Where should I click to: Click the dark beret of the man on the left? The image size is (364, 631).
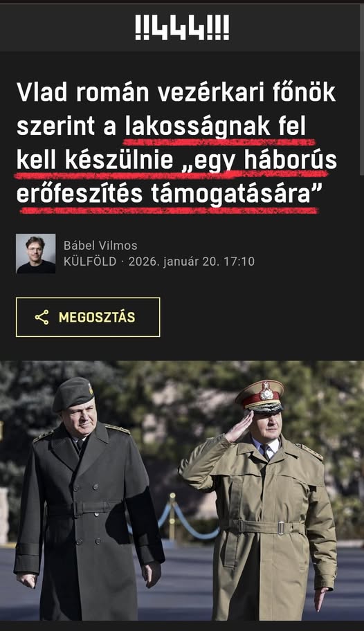(x=73, y=394)
